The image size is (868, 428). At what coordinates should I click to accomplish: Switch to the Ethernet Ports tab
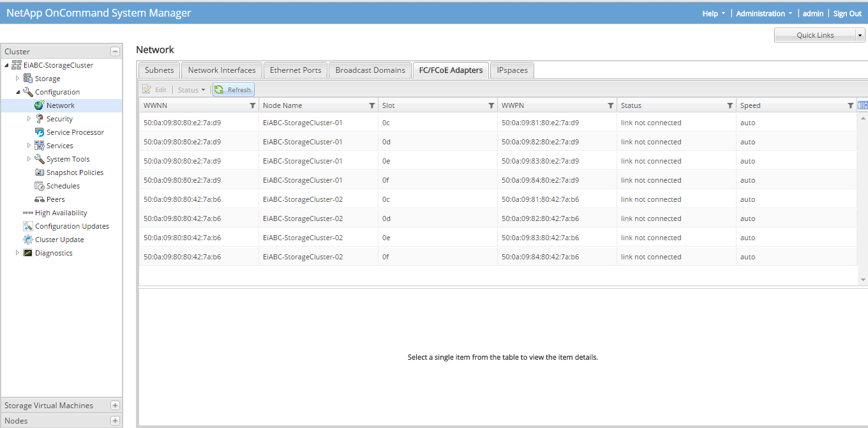(x=296, y=70)
